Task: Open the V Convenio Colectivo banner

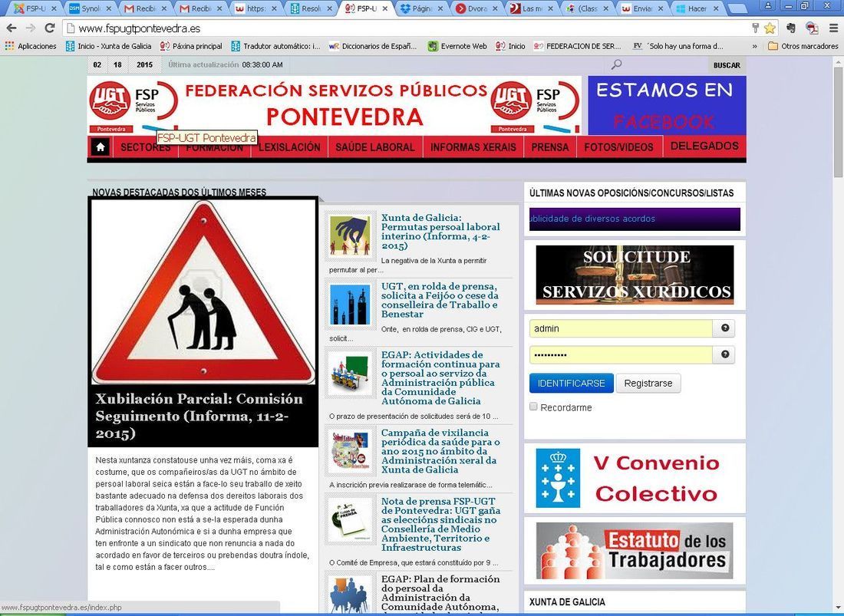Action: 635,478
